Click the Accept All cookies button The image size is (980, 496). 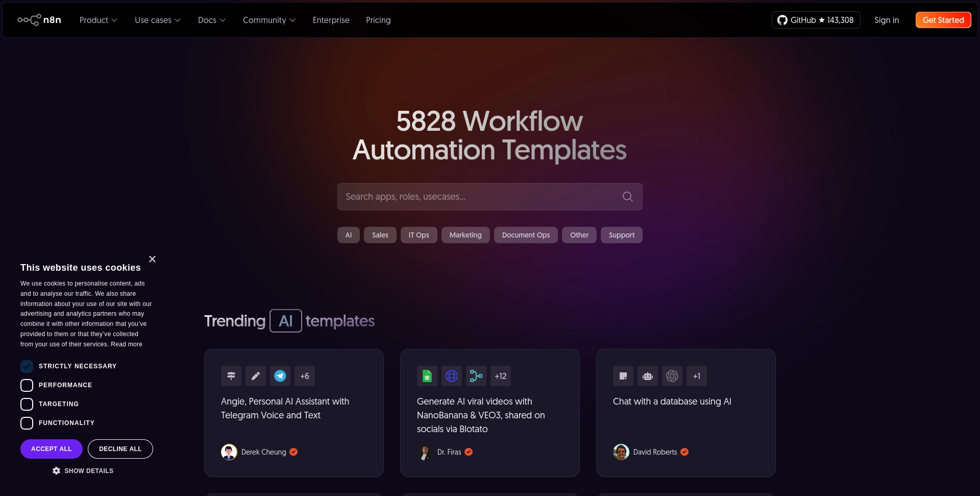point(52,449)
